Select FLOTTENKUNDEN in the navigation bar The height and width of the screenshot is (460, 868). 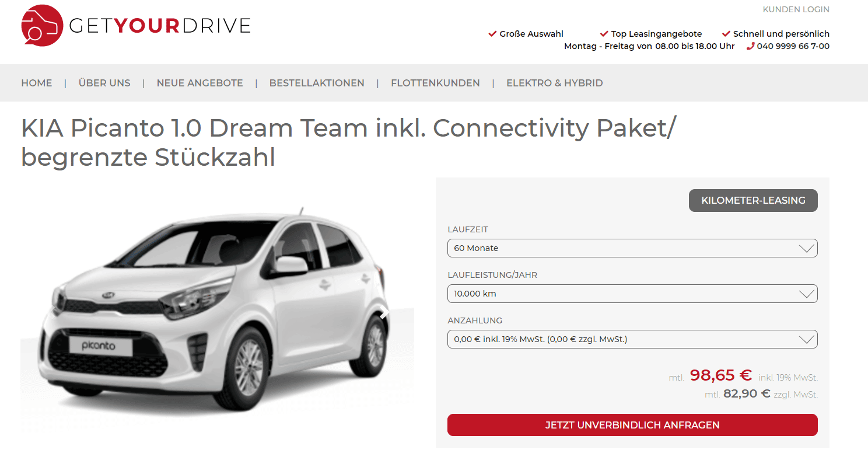coord(435,83)
